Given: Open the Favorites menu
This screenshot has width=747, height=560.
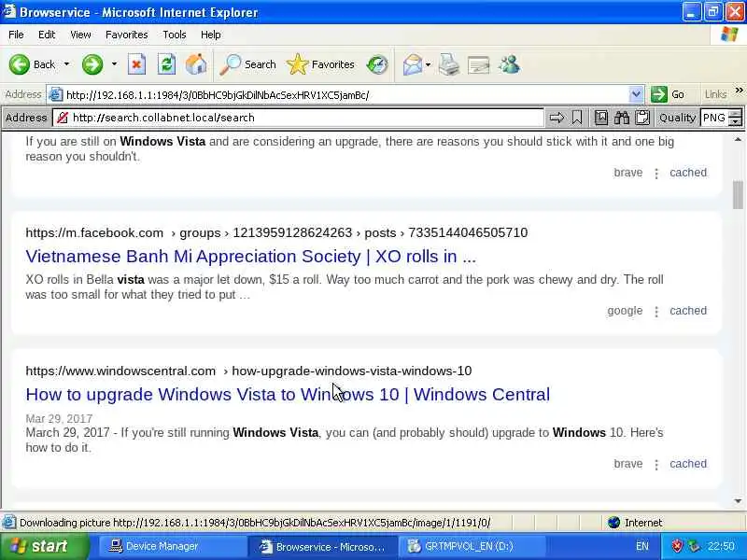Looking at the screenshot, I should (127, 35).
